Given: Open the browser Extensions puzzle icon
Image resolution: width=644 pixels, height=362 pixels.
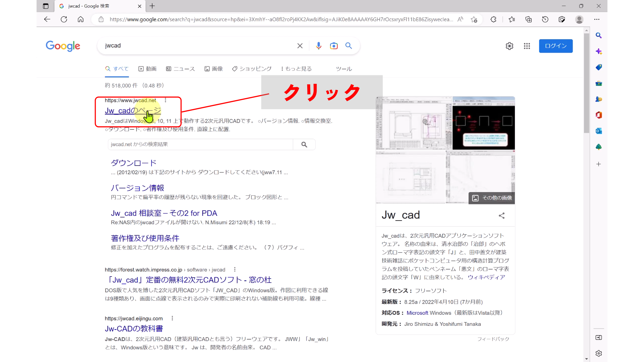Looking at the screenshot, I should [493, 19].
